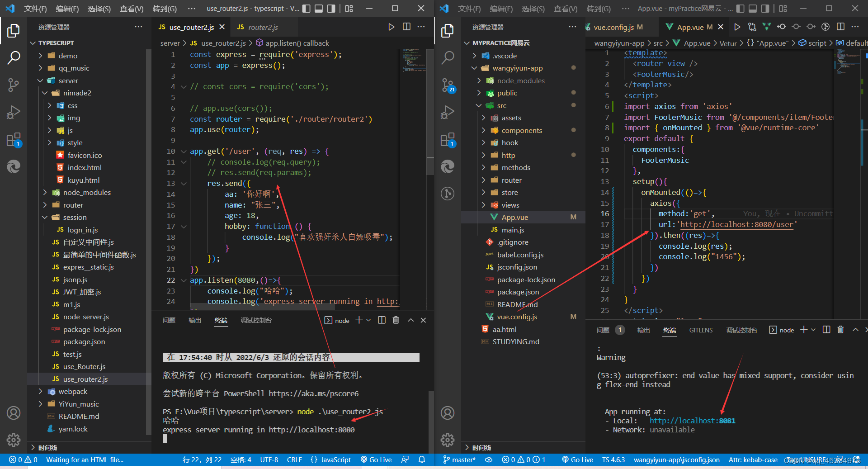Open Search in the left VS Code window
The width and height of the screenshot is (868, 469).
14,57
